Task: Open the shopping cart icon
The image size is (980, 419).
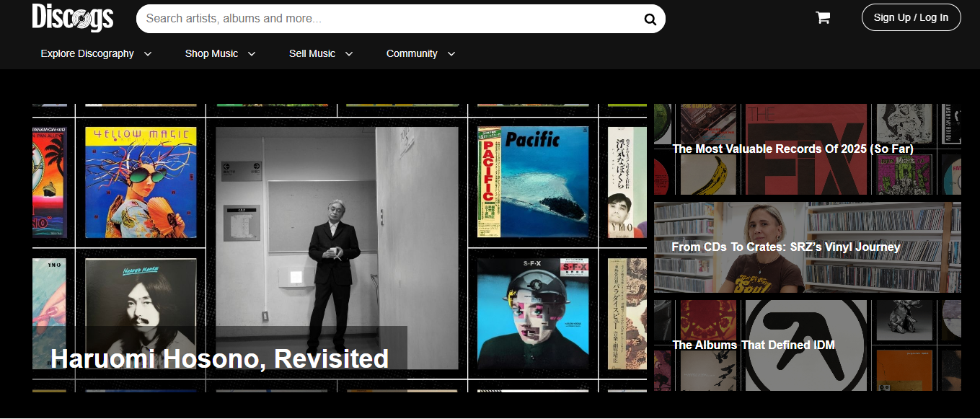Action: 823,18
